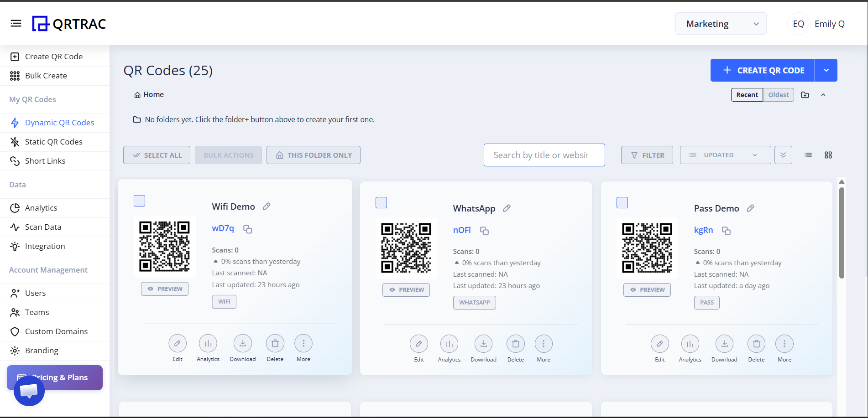Sort by Oldest
The width and height of the screenshot is (868, 418).
[x=779, y=95]
